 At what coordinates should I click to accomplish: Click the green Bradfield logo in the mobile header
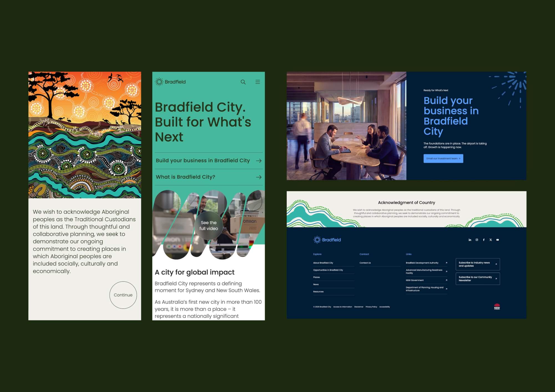(x=170, y=82)
